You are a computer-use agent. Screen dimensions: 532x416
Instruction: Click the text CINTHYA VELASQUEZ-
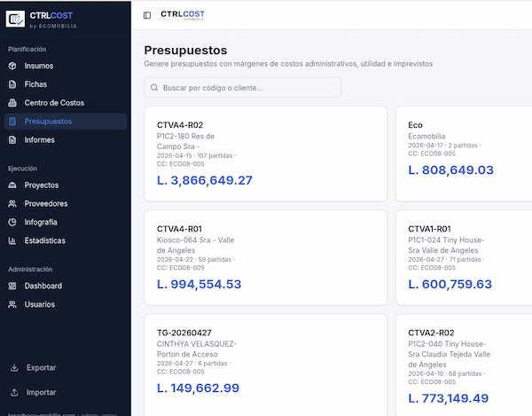(x=197, y=344)
